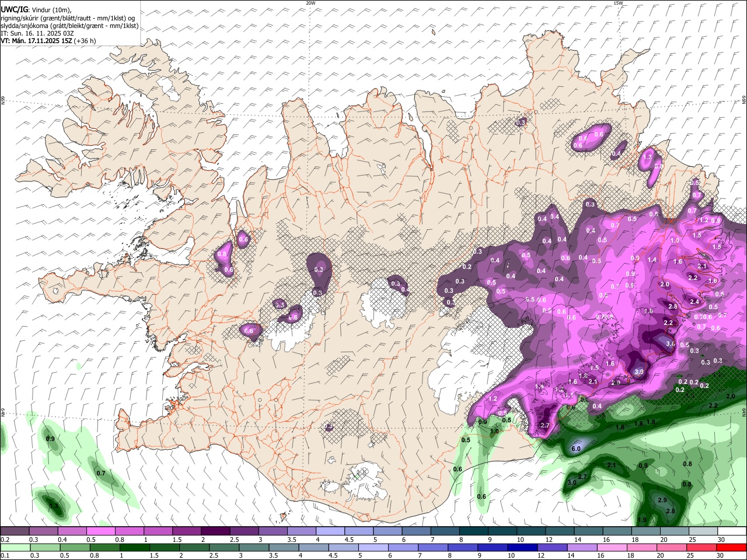
Task: Click the white 30 swatch in top legend row
Action: tap(732, 531)
